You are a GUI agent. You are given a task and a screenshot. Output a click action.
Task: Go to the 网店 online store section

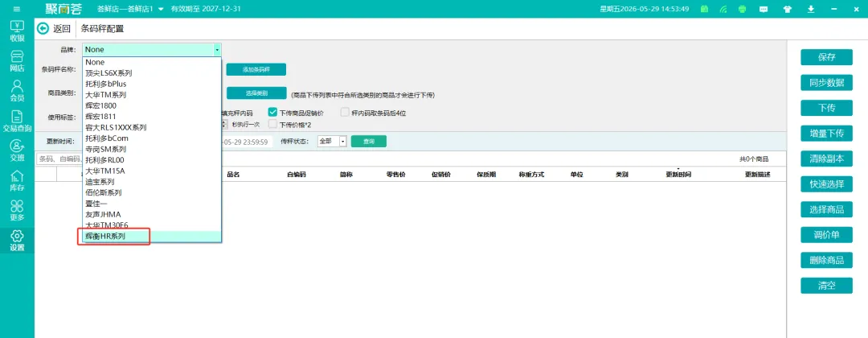click(x=17, y=61)
